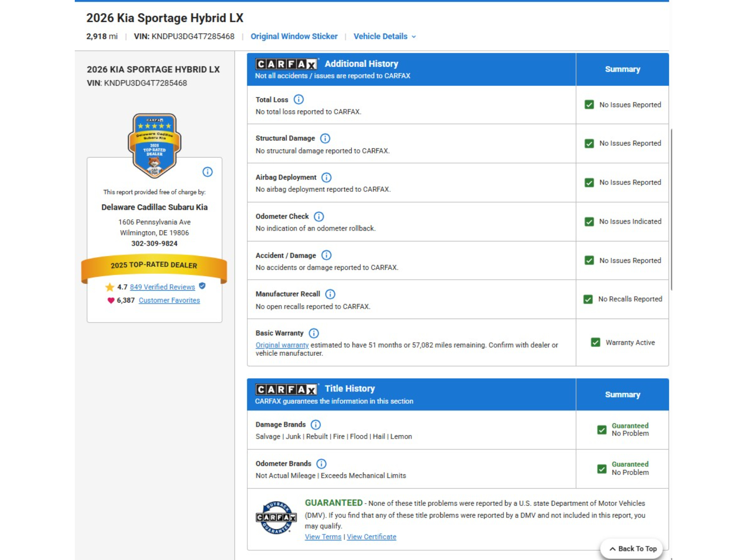Click the Total Loss green checkmark
The image size is (747, 560).
coord(589,105)
